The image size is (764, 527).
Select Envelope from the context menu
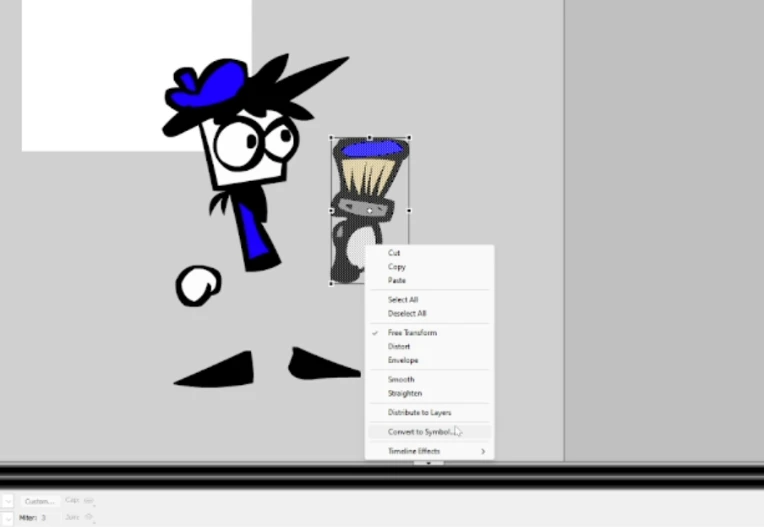pos(429,360)
